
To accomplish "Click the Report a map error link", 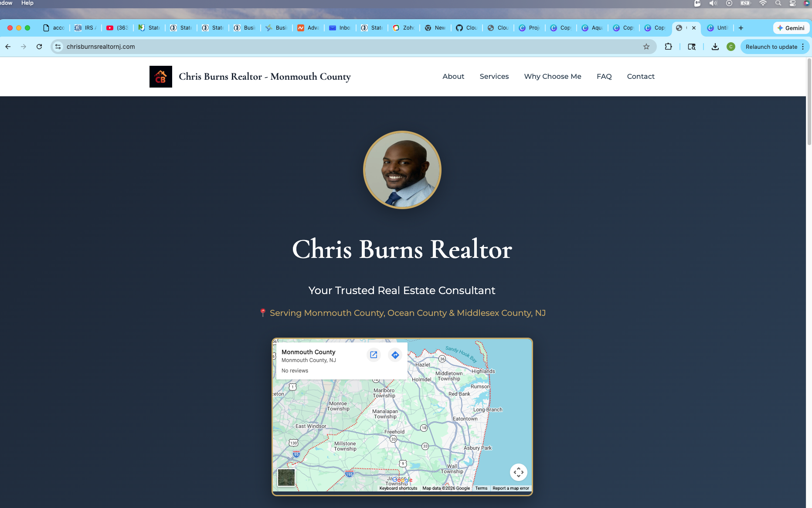I will click(510, 488).
